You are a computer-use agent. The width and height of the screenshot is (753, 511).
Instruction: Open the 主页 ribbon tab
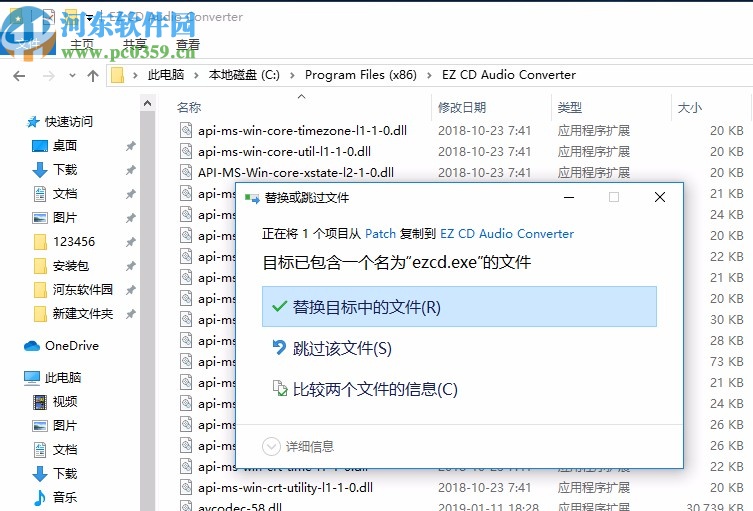pos(82,45)
